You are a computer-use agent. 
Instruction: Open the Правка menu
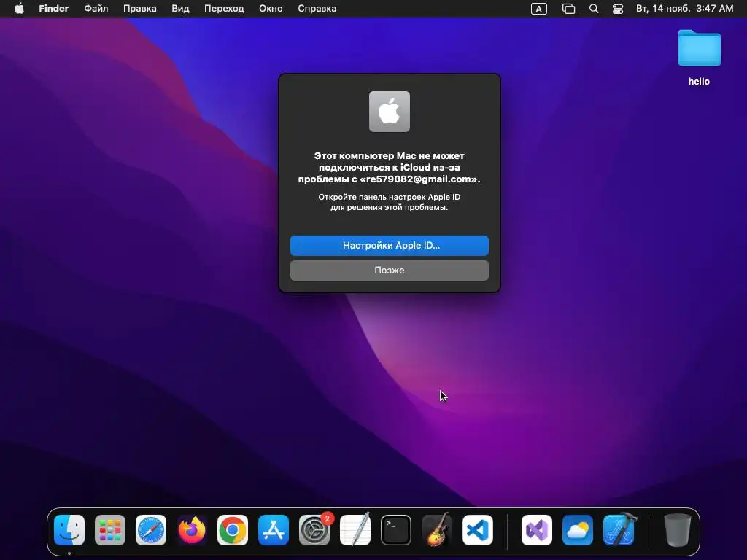click(x=139, y=9)
